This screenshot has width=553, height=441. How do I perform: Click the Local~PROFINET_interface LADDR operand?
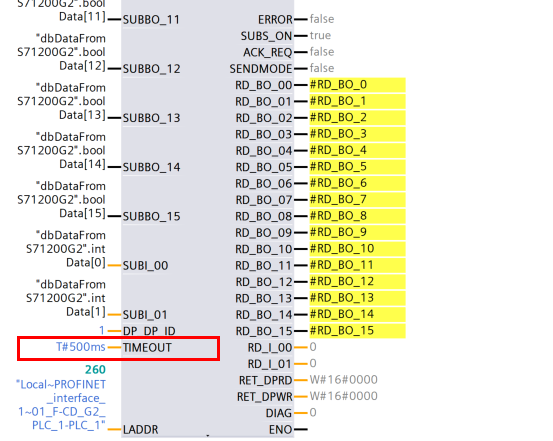61,405
